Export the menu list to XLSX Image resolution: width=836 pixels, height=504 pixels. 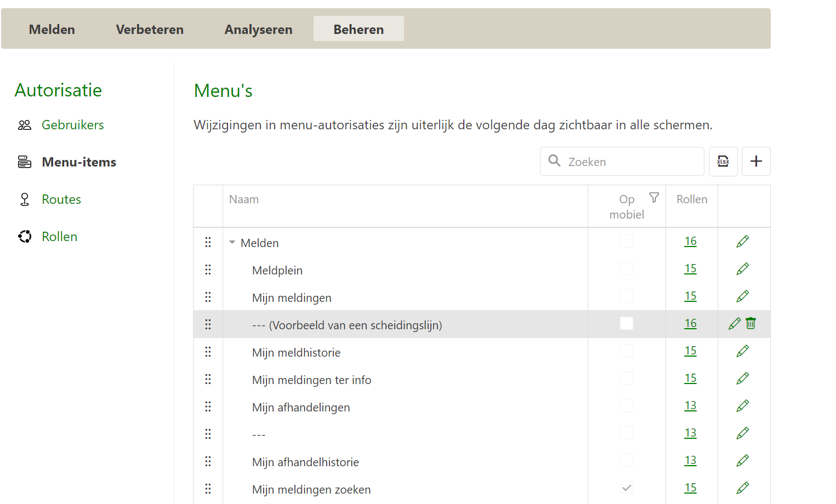click(723, 162)
